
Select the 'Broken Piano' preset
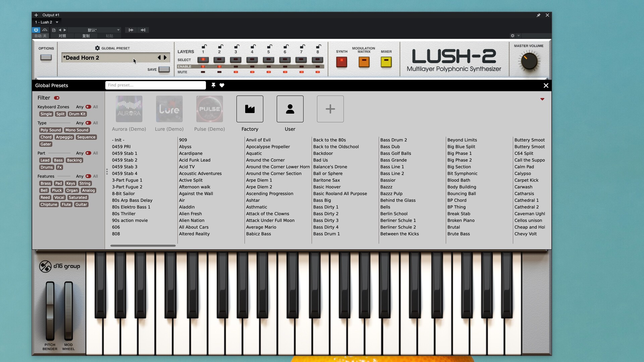point(461,221)
